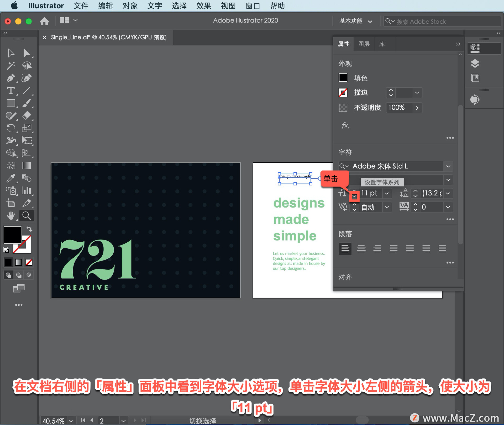Toggle align center paragraph option
504x425 pixels.
click(x=361, y=248)
